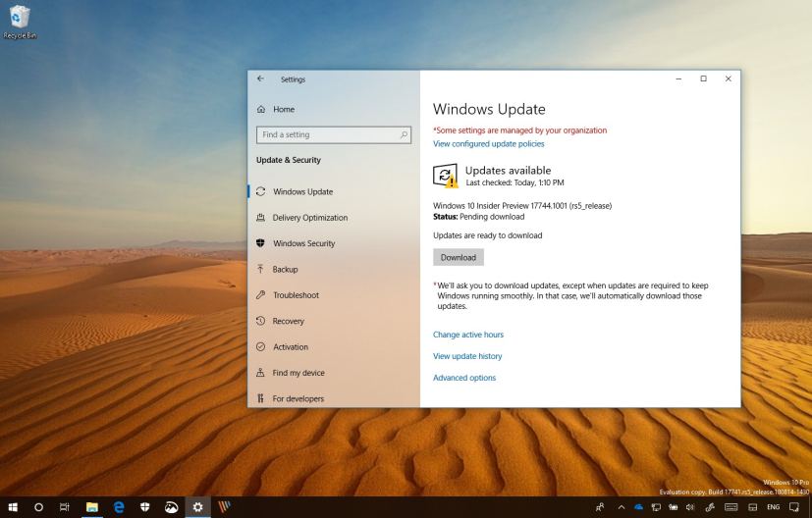Image resolution: width=812 pixels, height=518 pixels.
Task: Launch Microsoft Edge from the taskbar
Action: [x=119, y=507]
